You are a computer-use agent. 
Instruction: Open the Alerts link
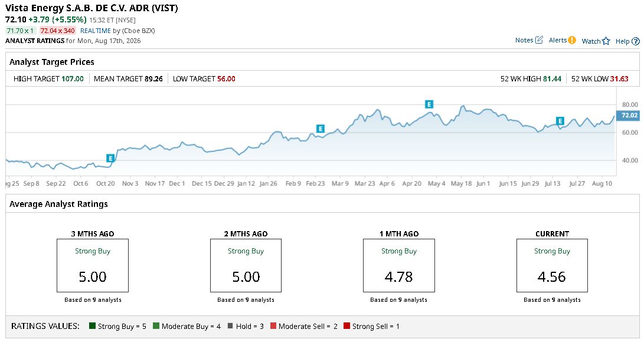[x=558, y=40]
